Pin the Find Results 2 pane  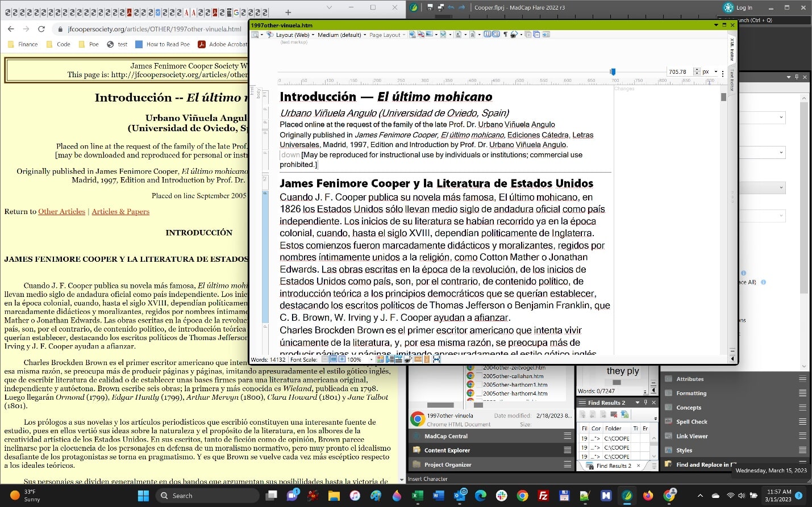tap(646, 403)
